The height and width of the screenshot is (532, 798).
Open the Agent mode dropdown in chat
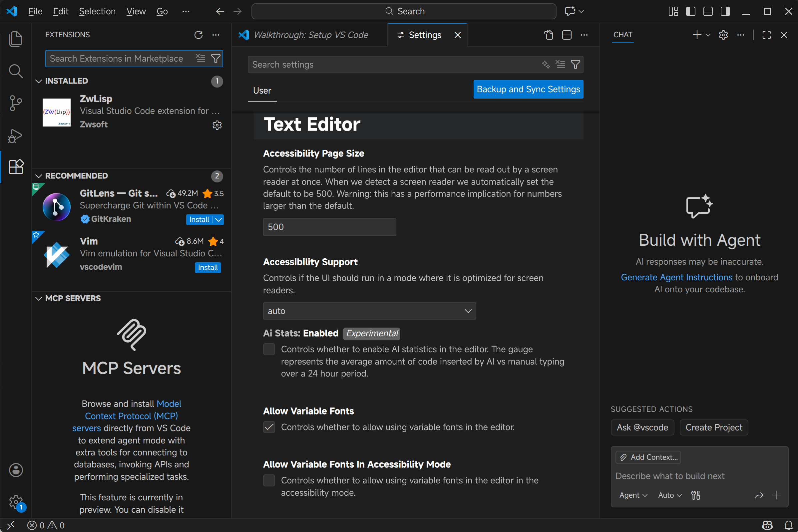click(x=633, y=495)
